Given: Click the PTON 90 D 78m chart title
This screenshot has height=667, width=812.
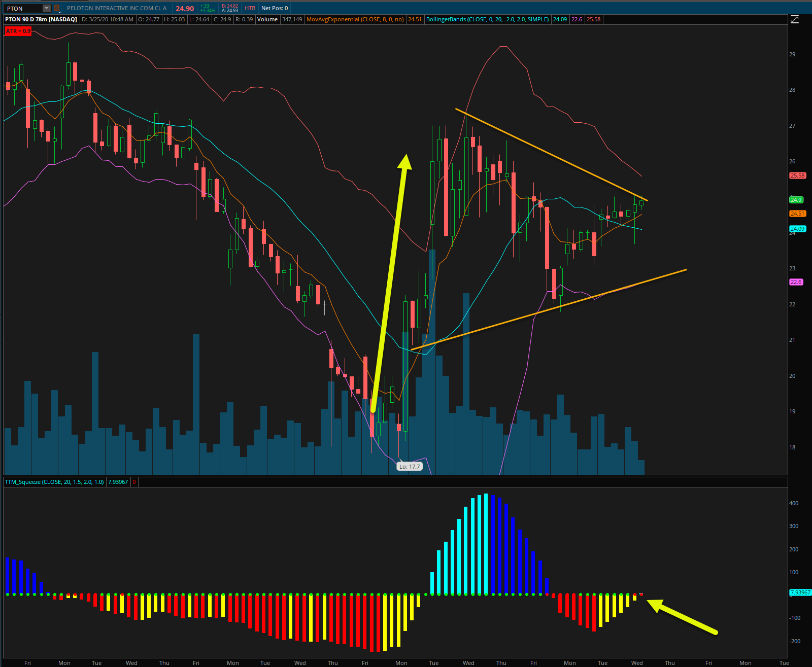Looking at the screenshot, I should [41, 19].
